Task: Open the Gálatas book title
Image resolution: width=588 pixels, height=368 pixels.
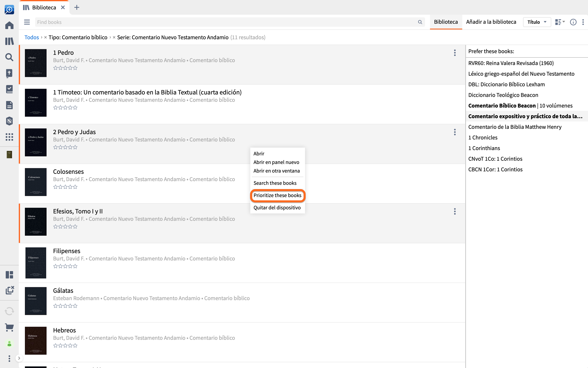Action: pos(63,291)
